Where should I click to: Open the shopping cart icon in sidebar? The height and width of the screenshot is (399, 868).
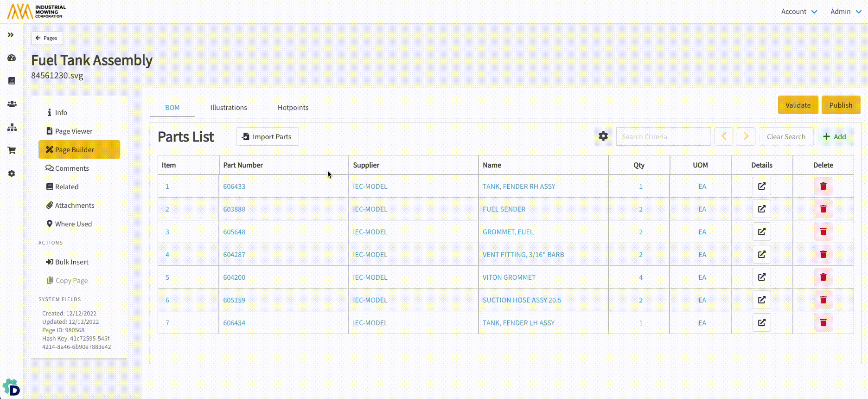12,150
